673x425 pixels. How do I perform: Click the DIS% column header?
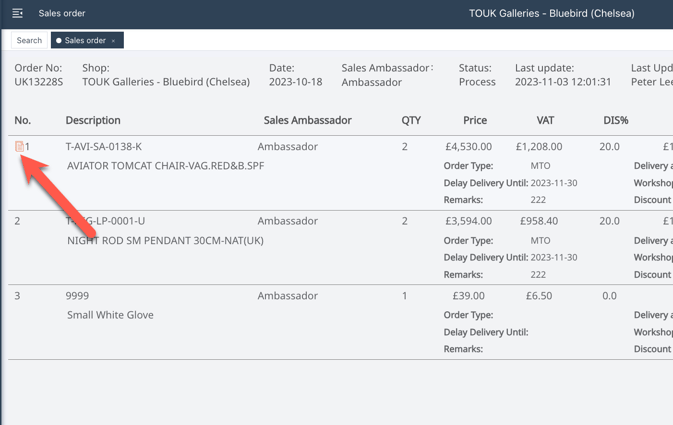click(616, 120)
